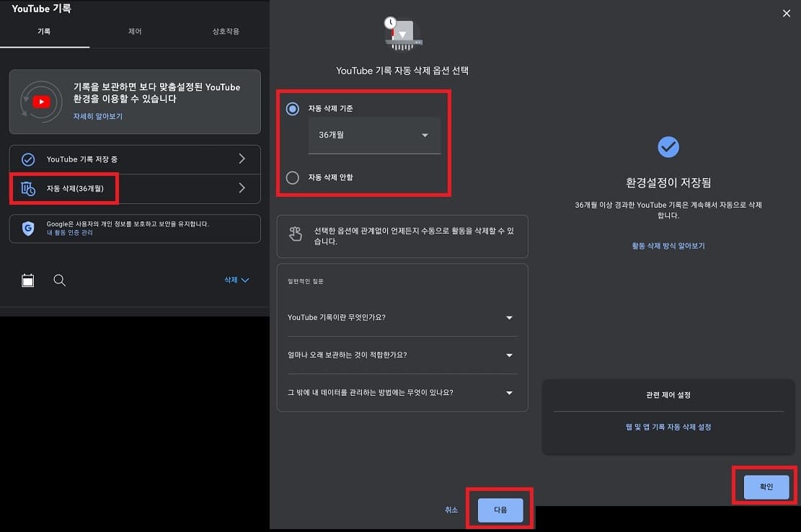Click the 확인 button

coord(766,487)
